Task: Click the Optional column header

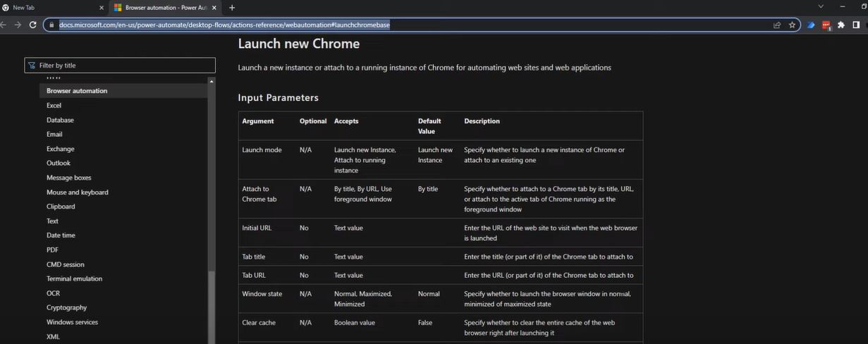Action: pyautogui.click(x=313, y=121)
